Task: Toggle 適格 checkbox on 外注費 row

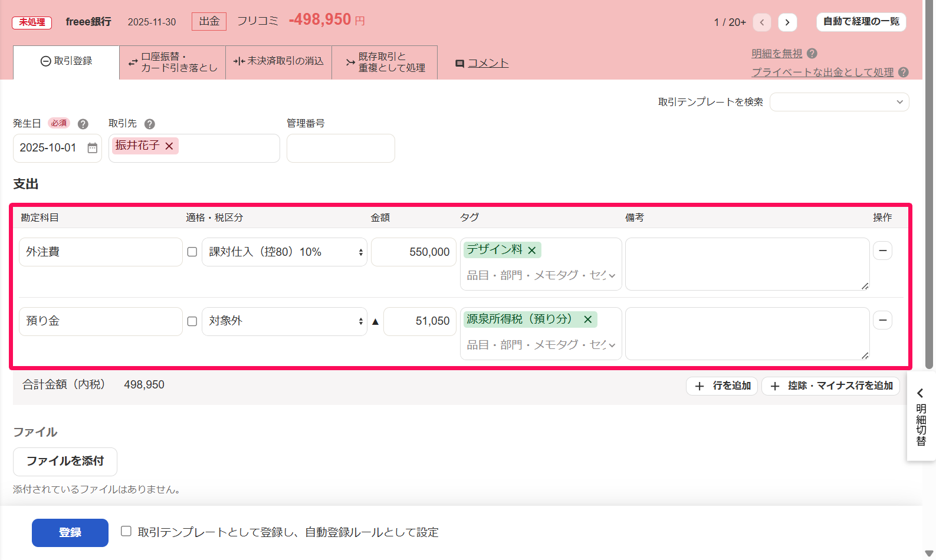Action: [x=192, y=252]
